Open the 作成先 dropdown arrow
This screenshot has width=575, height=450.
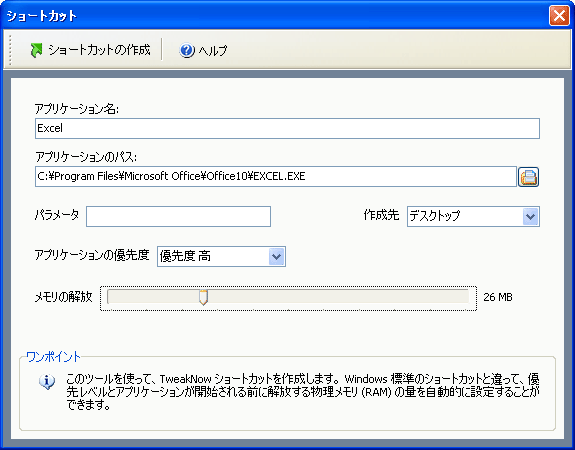pos(530,216)
